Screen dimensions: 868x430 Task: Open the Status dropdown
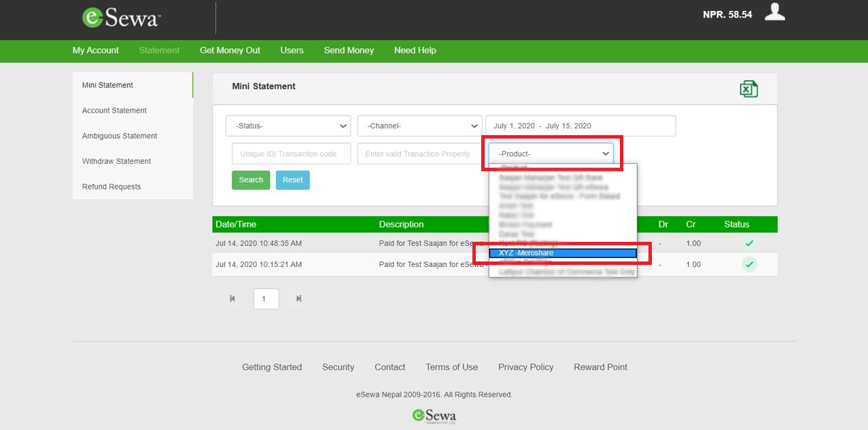tap(288, 125)
